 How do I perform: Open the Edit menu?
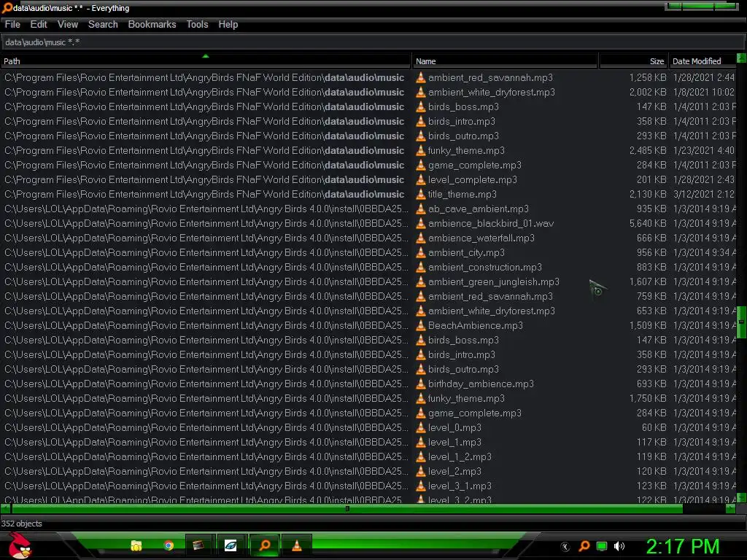(39, 24)
